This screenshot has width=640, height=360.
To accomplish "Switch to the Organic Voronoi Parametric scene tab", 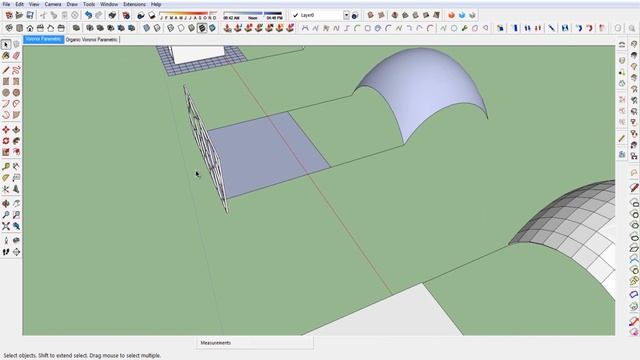I will 91,40.
